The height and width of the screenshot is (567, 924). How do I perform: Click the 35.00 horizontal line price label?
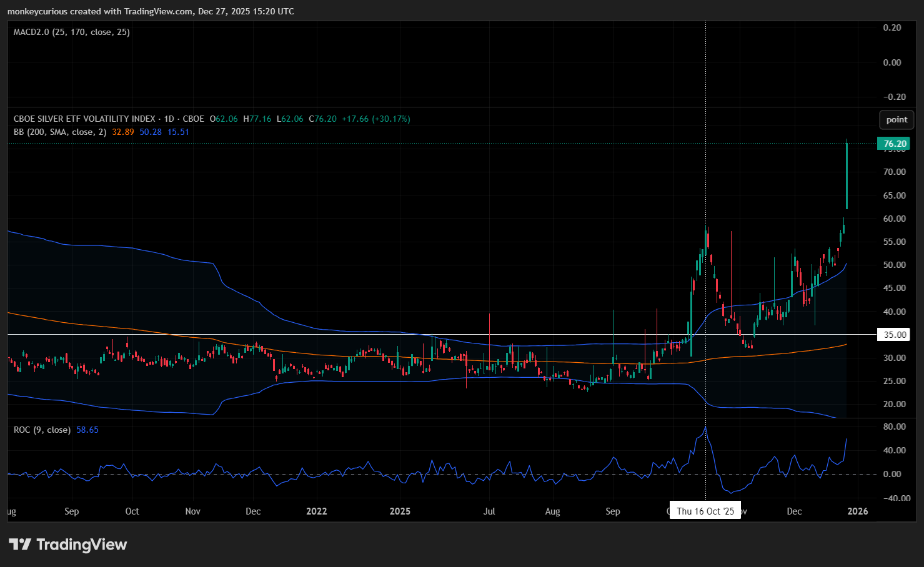[x=894, y=335]
